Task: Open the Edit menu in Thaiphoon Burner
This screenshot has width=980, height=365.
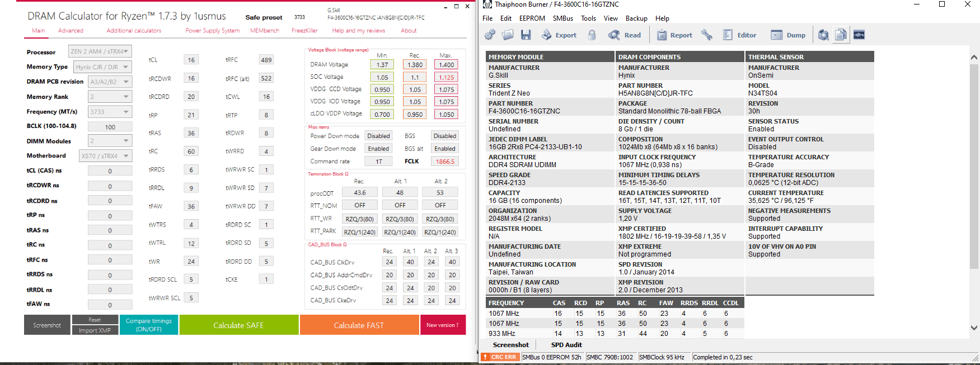Action: point(506,18)
